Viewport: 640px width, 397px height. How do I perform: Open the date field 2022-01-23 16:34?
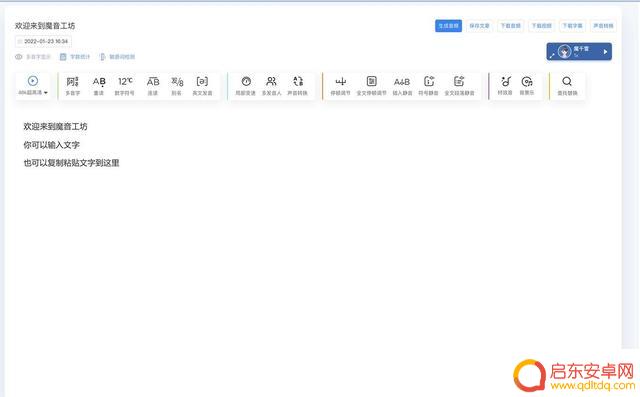pos(43,41)
